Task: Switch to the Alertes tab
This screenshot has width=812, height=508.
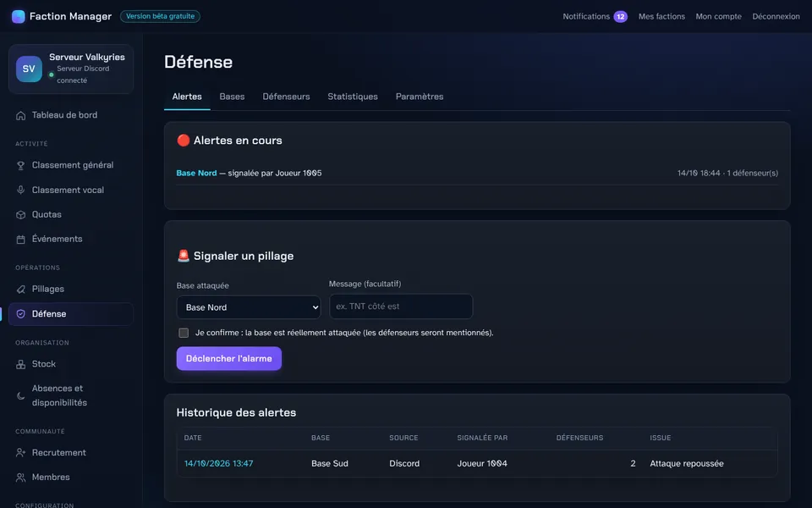Action: [187, 97]
